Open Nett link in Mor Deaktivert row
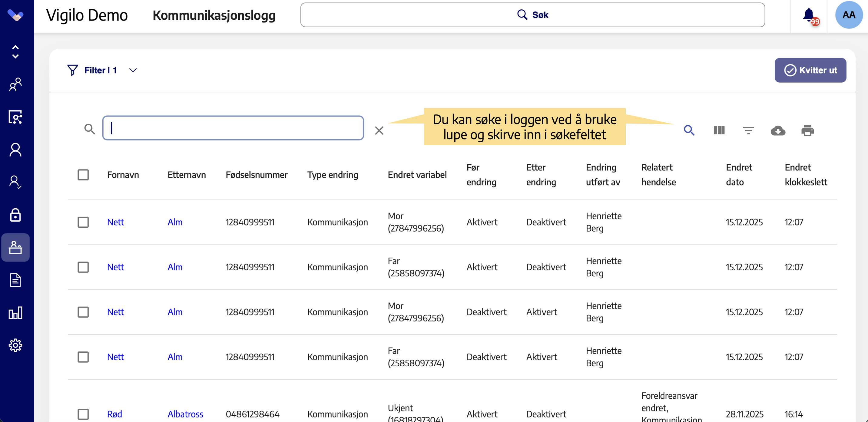The width and height of the screenshot is (868, 422). click(x=115, y=312)
